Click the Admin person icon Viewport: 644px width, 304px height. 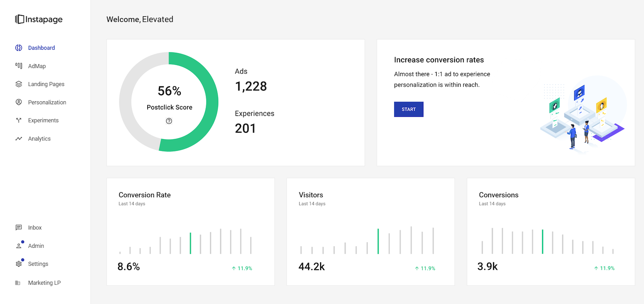click(x=18, y=246)
